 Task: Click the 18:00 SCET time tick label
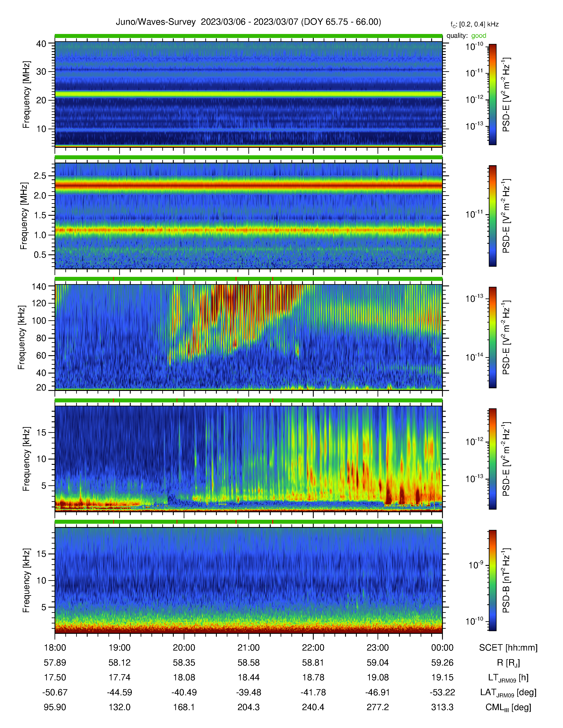(55, 648)
